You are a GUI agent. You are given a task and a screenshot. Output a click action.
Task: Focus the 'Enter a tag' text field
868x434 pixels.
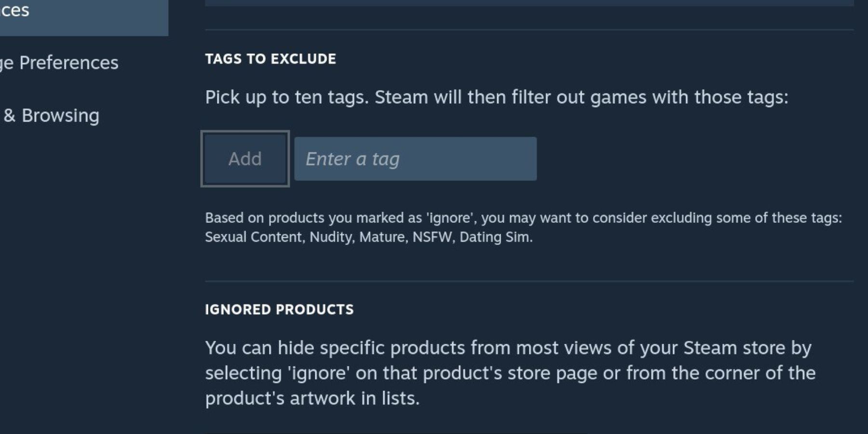click(415, 159)
